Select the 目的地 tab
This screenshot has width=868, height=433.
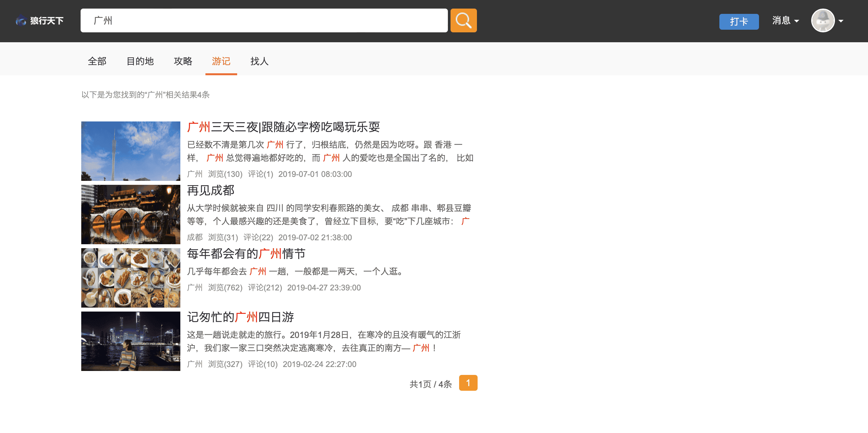coord(140,61)
